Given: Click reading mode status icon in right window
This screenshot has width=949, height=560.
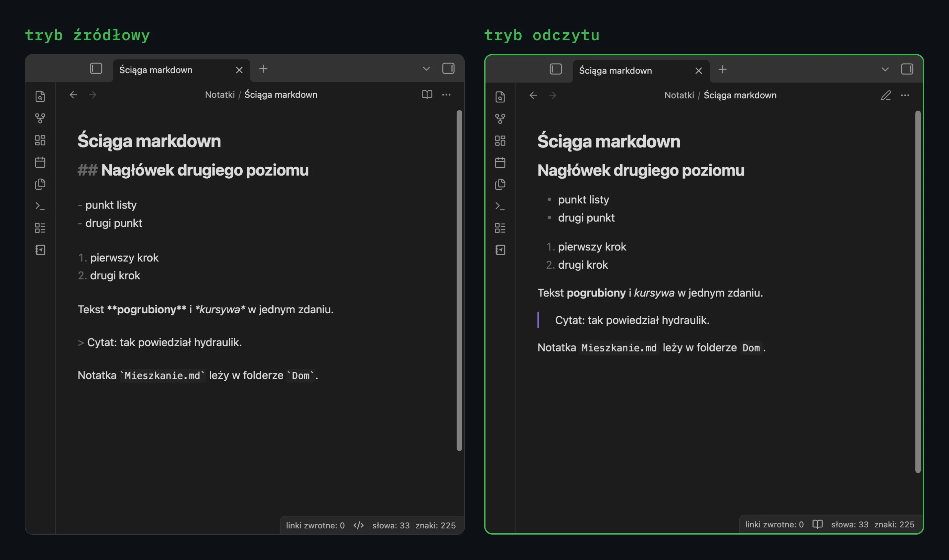Looking at the screenshot, I should 818,525.
